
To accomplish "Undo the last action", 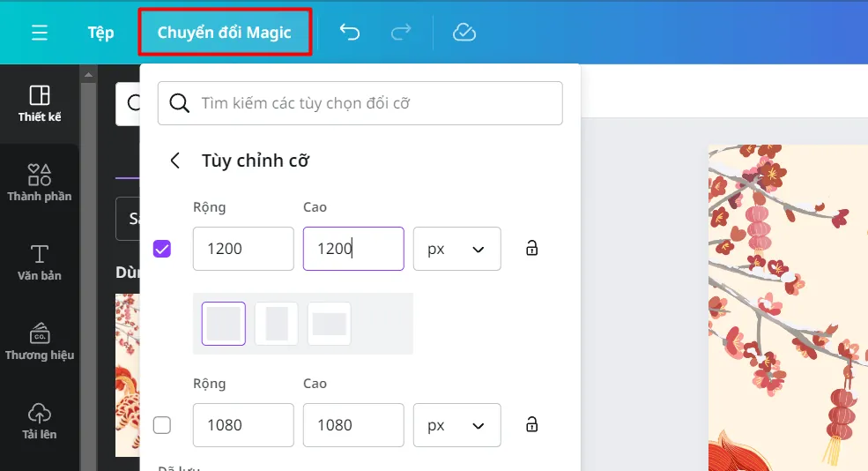I will pos(349,32).
